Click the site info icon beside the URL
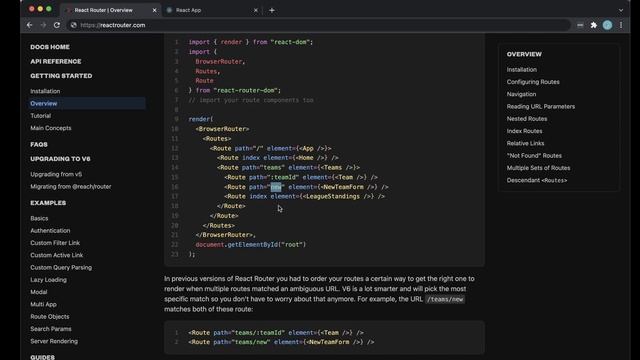 (x=73, y=25)
